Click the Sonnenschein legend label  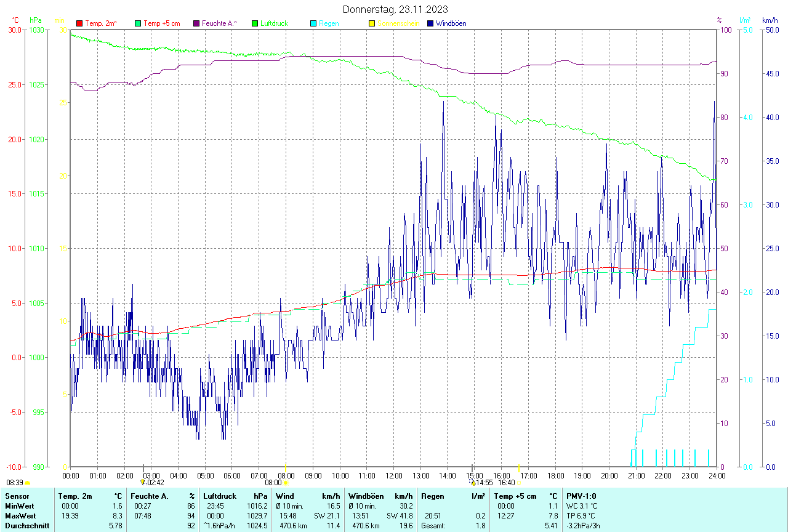[x=398, y=23]
